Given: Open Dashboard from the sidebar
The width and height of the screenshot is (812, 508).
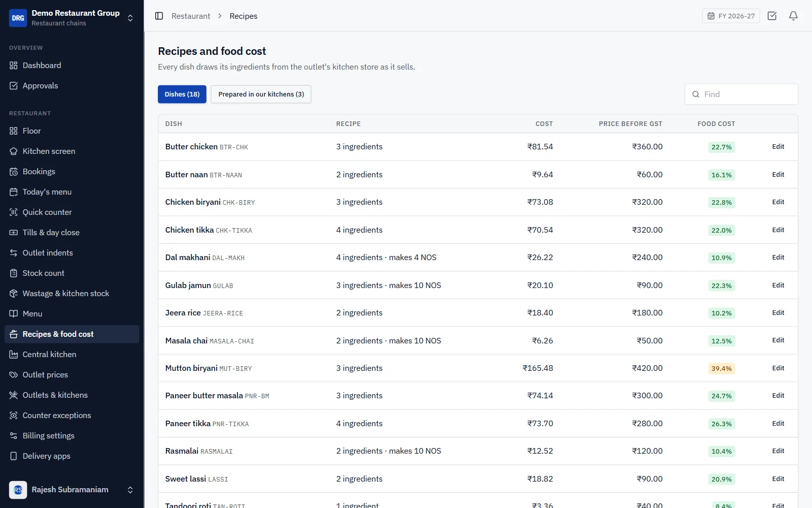Looking at the screenshot, I should [72, 66].
